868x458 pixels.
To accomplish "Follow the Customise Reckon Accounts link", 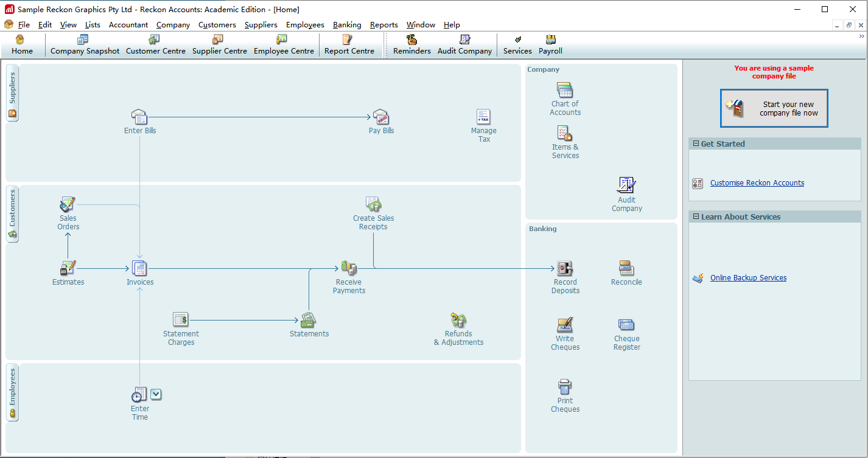I will click(x=757, y=183).
